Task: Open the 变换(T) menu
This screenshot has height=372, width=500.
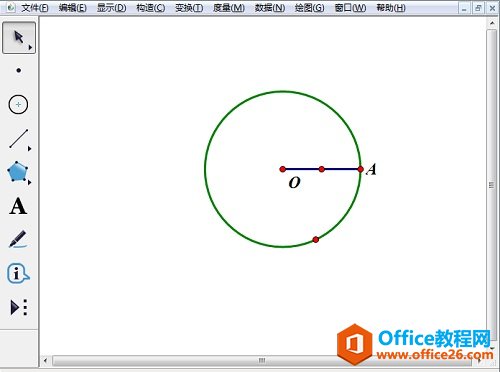Action: pyautogui.click(x=189, y=8)
